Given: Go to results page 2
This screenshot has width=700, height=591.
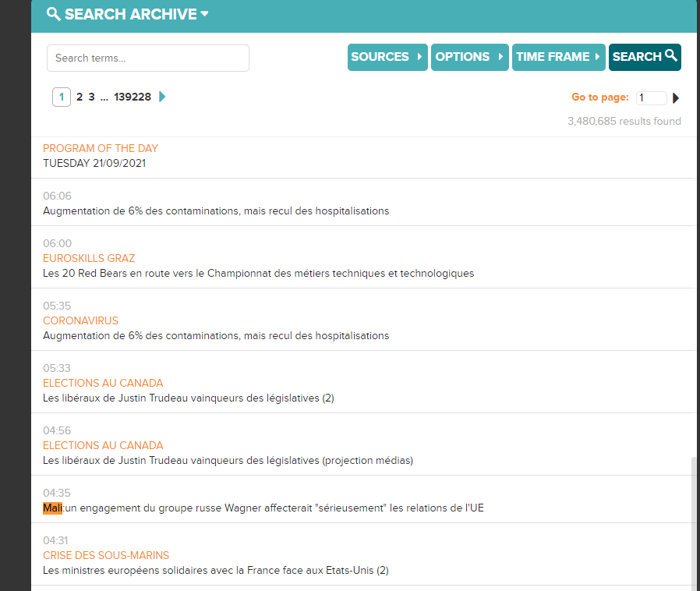Looking at the screenshot, I should point(80,97).
